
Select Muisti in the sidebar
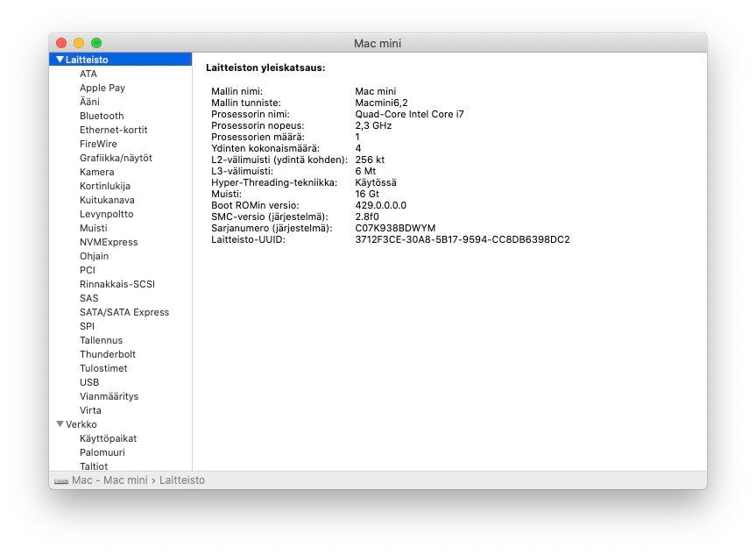(x=94, y=228)
